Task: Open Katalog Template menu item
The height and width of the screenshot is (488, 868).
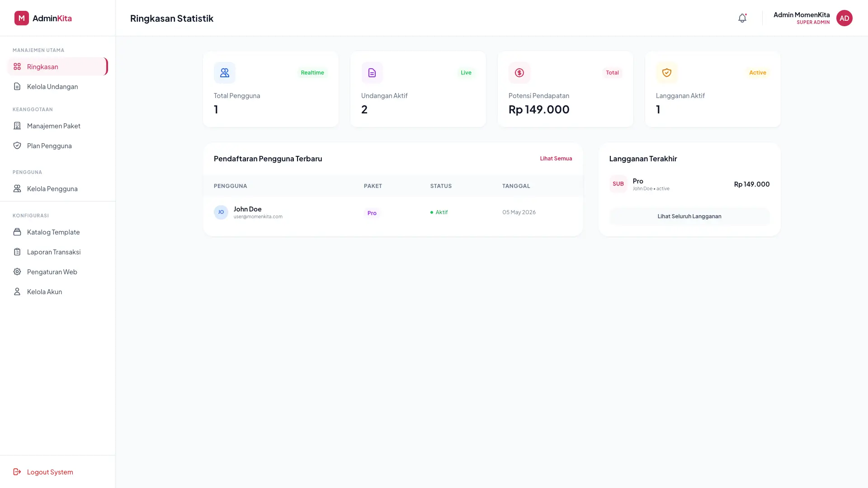Action: click(57, 232)
